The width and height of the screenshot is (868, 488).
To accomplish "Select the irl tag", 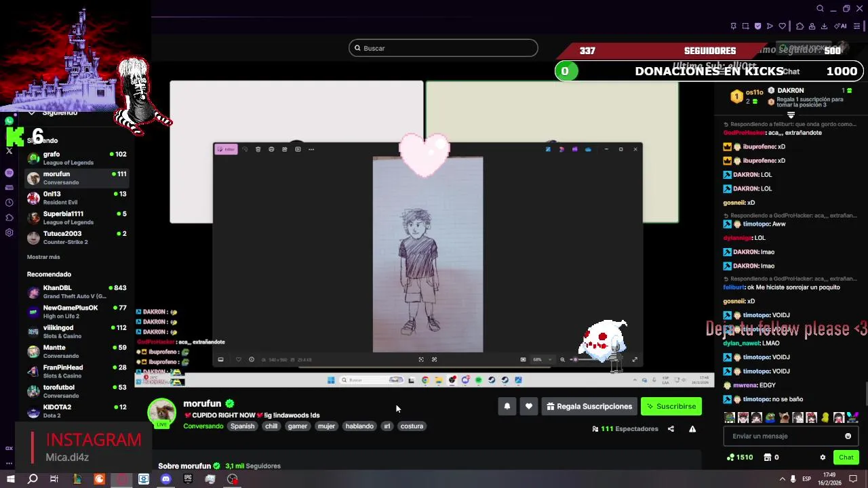I will [x=387, y=426].
